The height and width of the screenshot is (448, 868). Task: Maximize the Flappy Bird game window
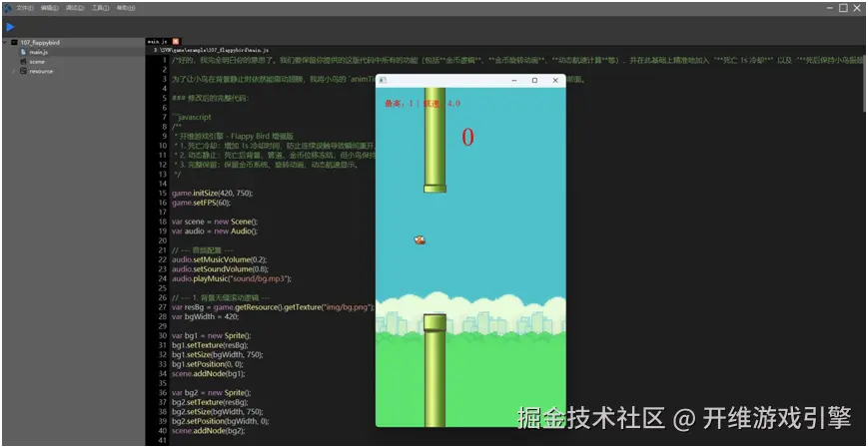534,81
